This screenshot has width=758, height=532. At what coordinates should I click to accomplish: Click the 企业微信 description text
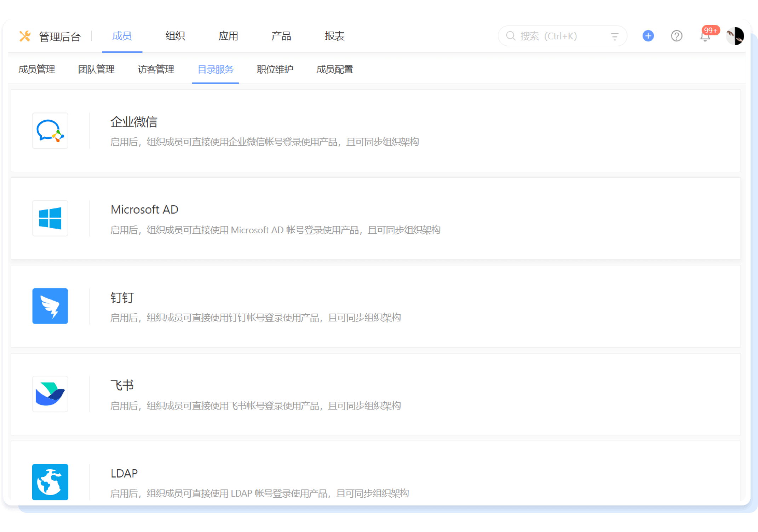(265, 142)
